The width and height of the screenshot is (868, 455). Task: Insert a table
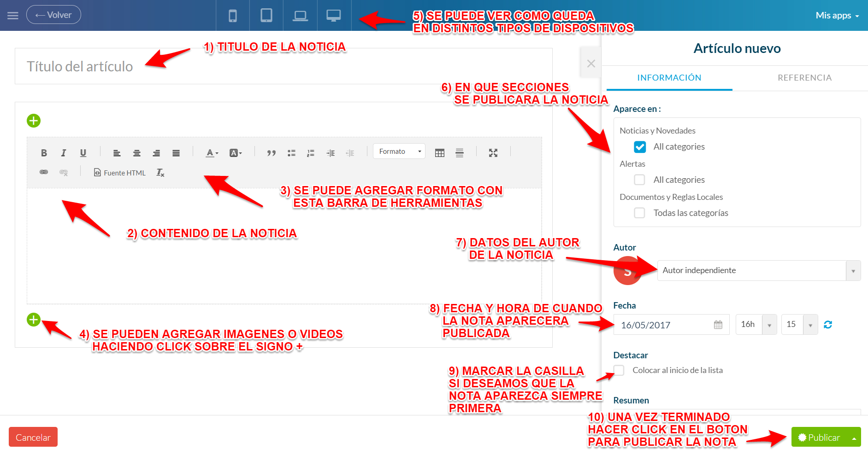pyautogui.click(x=440, y=153)
